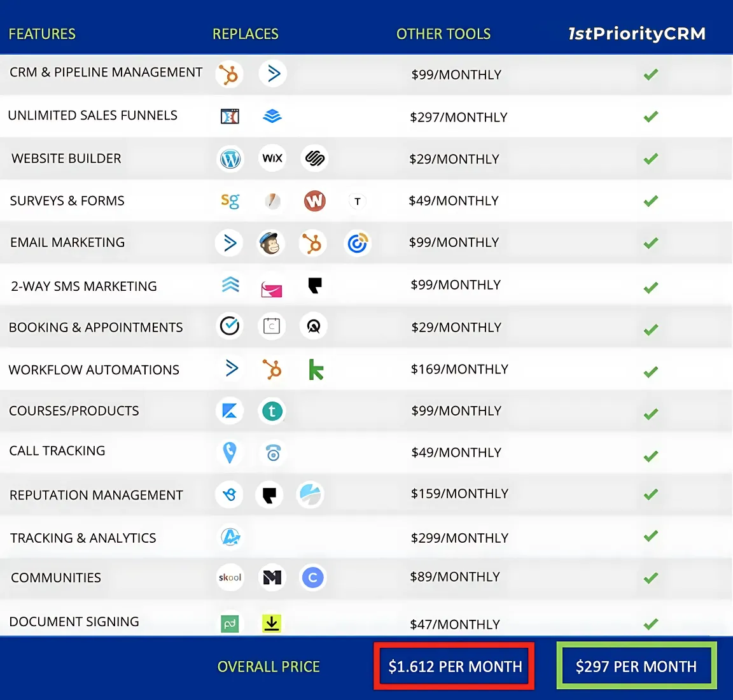Click the ActiveCampaign arrow icon in the CRM row

pos(273,73)
